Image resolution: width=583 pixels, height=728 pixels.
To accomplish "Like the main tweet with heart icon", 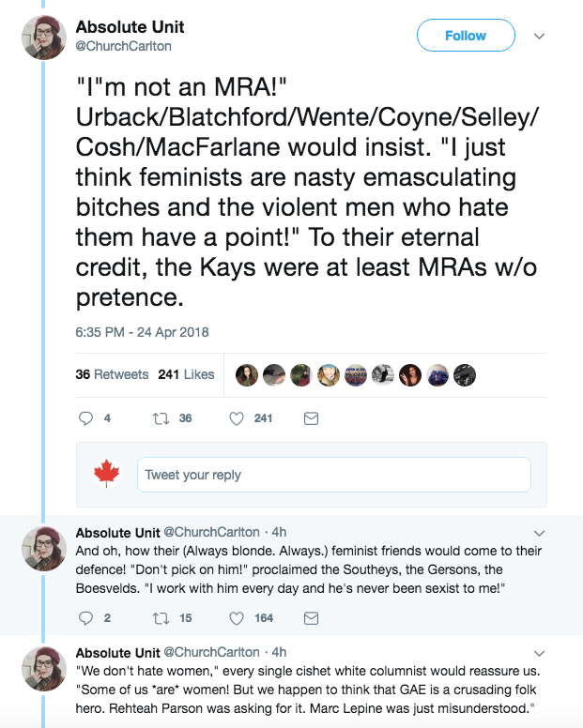I will click(238, 417).
